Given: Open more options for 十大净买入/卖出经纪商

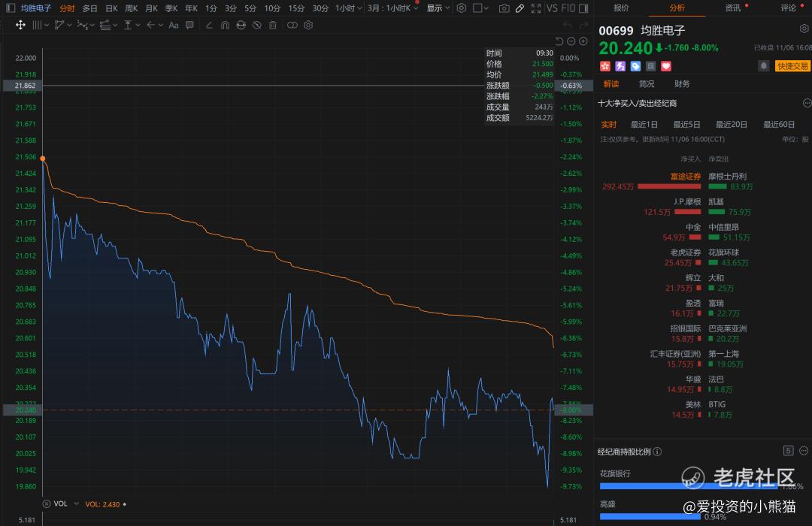Looking at the screenshot, I should 807,103.
